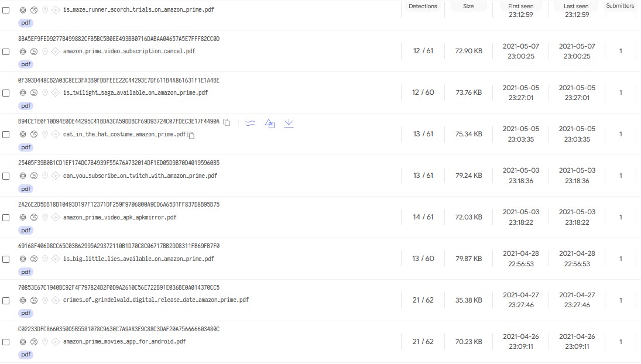Select checkbox for amazon_prime_video_subscription_cancel.pdf

[x=6, y=51]
